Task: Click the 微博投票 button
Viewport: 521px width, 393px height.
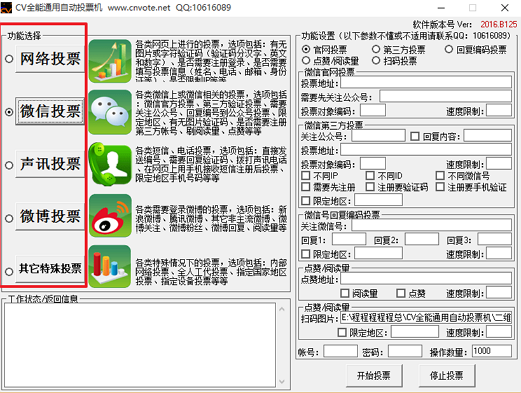Action: coord(50,216)
